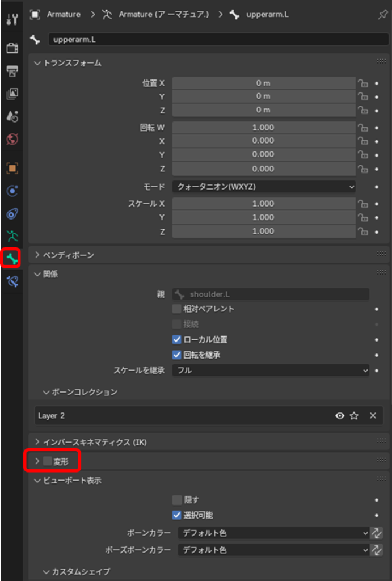Open the スケールを継承 dropdown set to フル
This screenshot has height=581, width=392.
click(271, 371)
